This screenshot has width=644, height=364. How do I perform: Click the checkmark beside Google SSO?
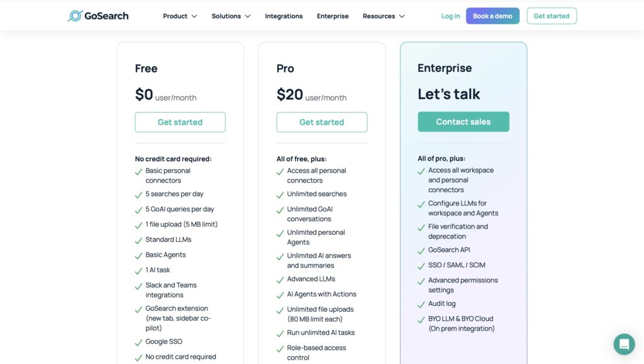click(x=138, y=341)
